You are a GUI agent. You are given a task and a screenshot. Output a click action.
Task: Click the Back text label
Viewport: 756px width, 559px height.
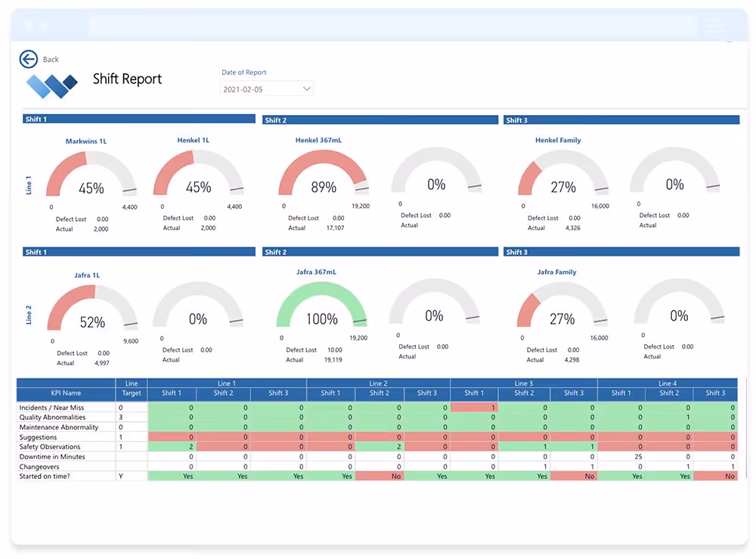51,59
